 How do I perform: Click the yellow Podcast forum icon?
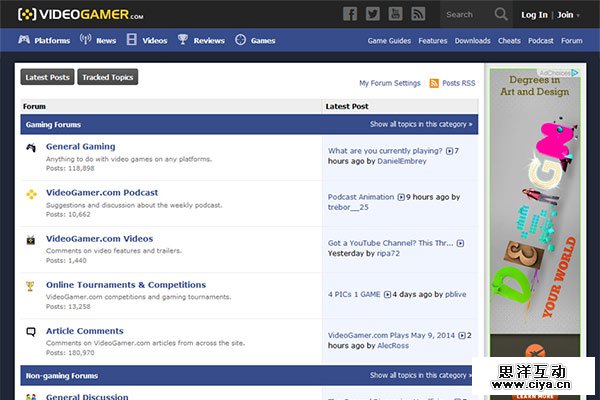[x=31, y=194]
